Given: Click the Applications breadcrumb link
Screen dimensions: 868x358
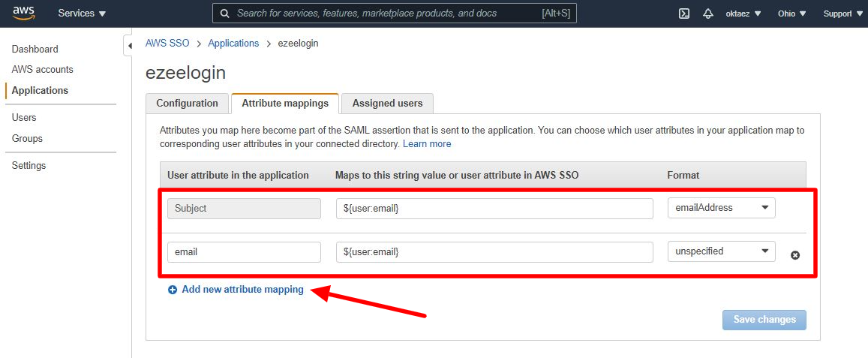Looking at the screenshot, I should (x=233, y=44).
